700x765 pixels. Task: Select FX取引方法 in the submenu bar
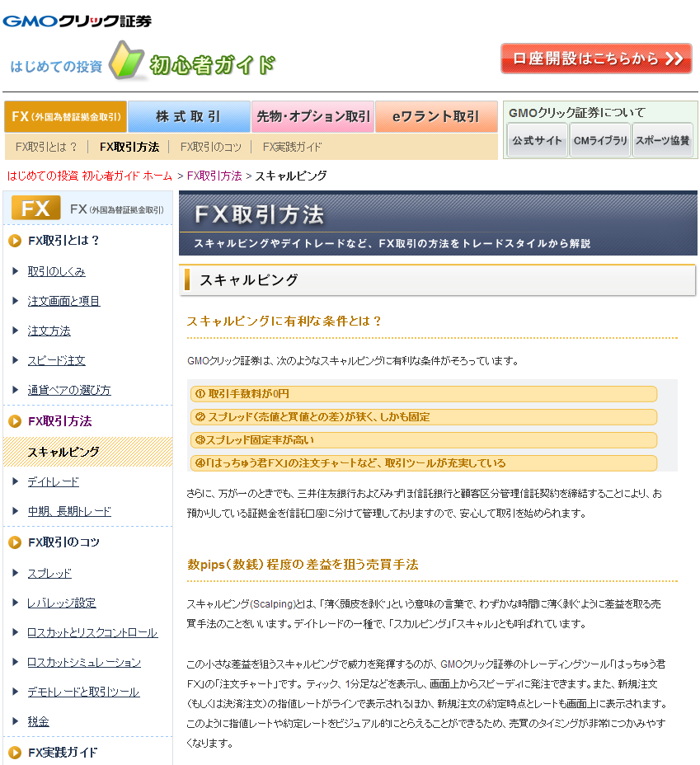pos(129,147)
